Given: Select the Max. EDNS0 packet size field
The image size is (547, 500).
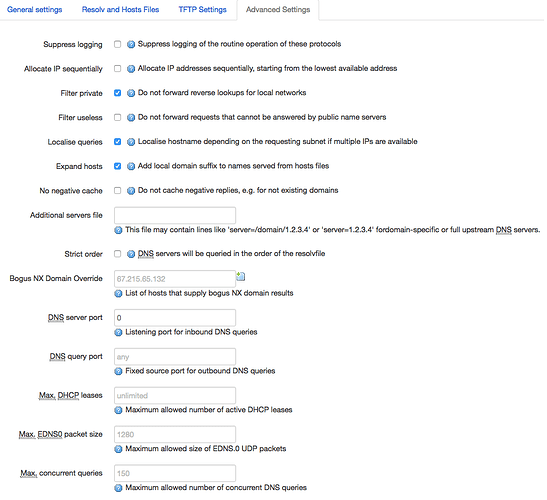Looking at the screenshot, I should click(x=175, y=434).
